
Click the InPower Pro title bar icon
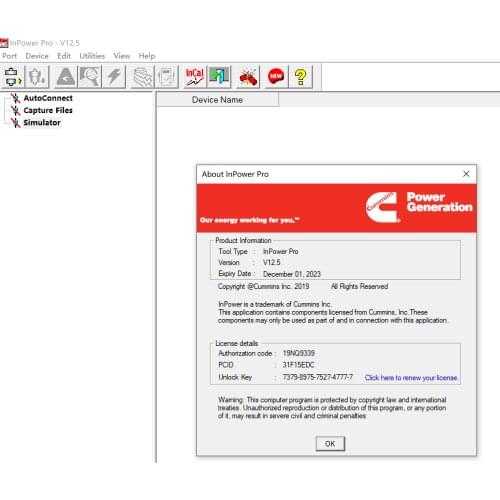click(x=4, y=43)
